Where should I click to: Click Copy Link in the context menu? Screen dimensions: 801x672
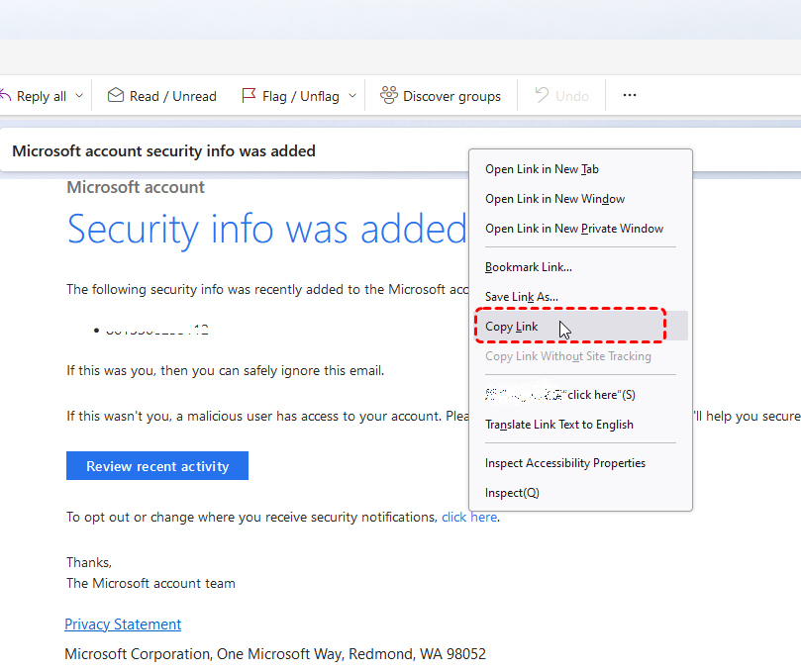[x=512, y=327]
